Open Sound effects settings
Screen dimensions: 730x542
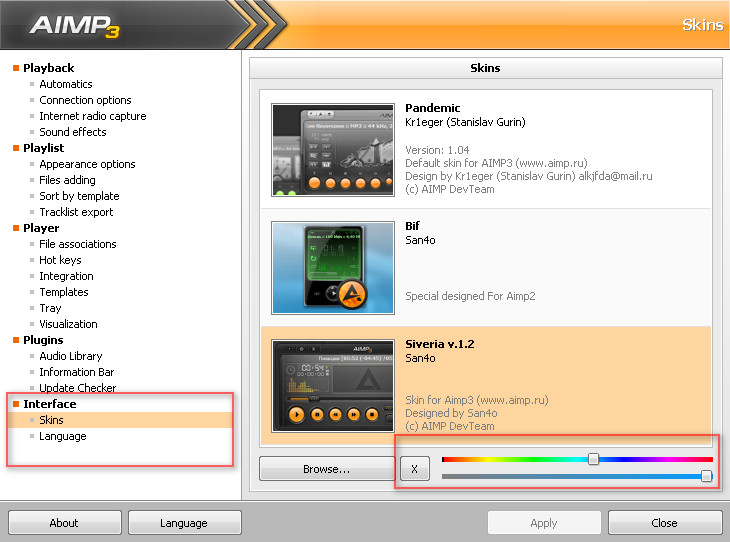73,132
